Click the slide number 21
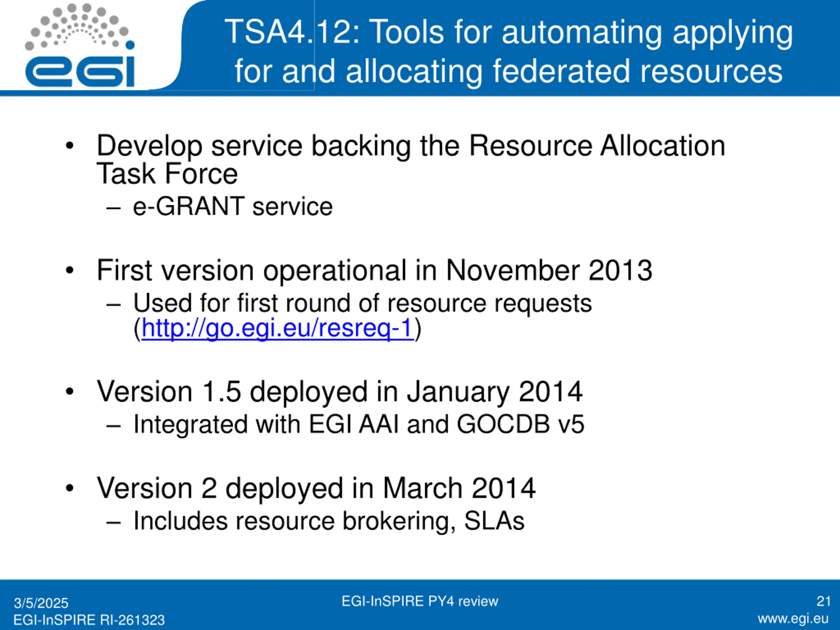The image size is (840, 630). click(x=823, y=601)
